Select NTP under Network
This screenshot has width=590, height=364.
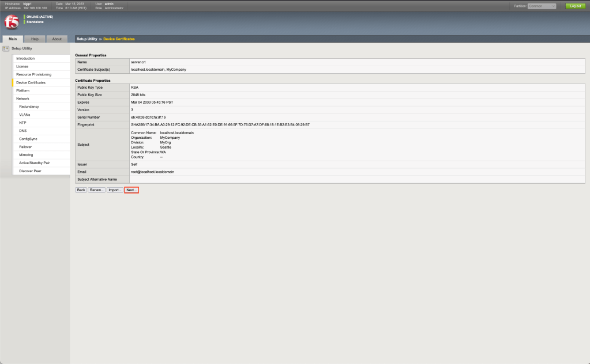(x=23, y=123)
